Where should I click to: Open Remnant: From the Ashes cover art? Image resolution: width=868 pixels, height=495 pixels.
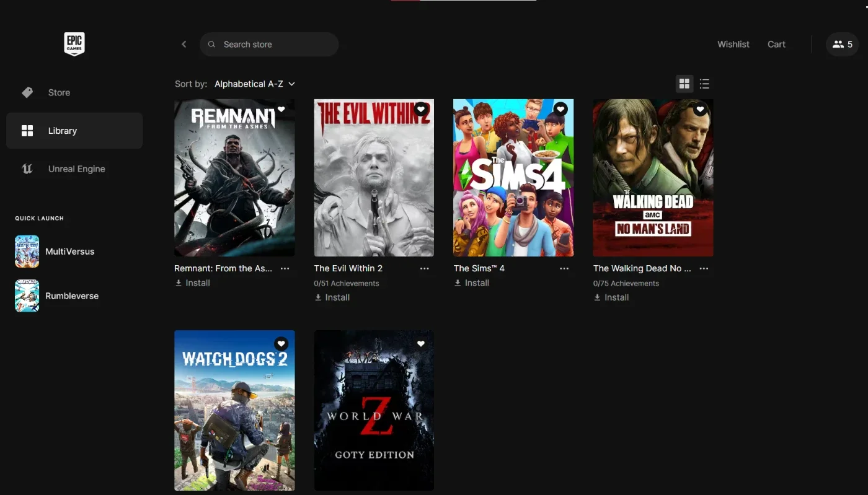click(234, 178)
